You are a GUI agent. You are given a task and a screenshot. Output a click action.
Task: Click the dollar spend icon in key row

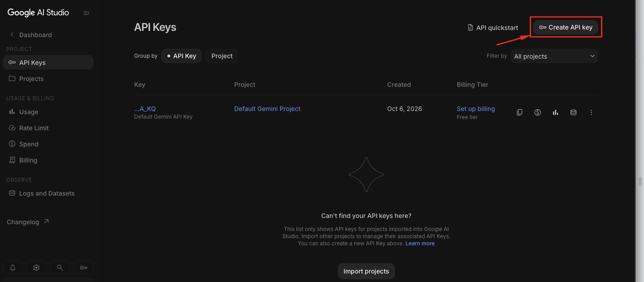pyautogui.click(x=537, y=112)
